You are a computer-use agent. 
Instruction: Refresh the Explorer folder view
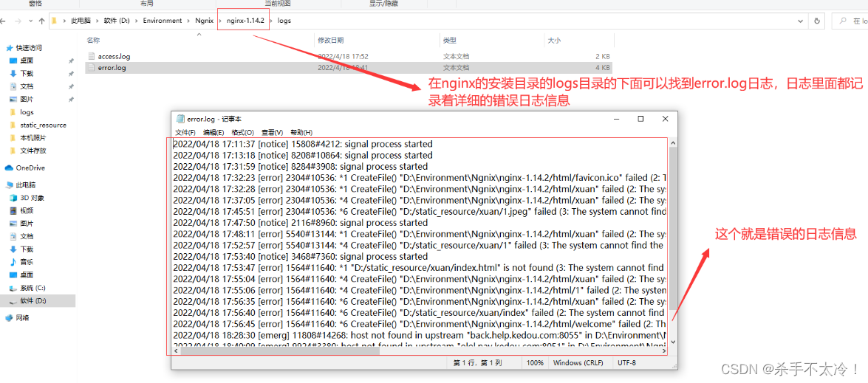pos(817,21)
